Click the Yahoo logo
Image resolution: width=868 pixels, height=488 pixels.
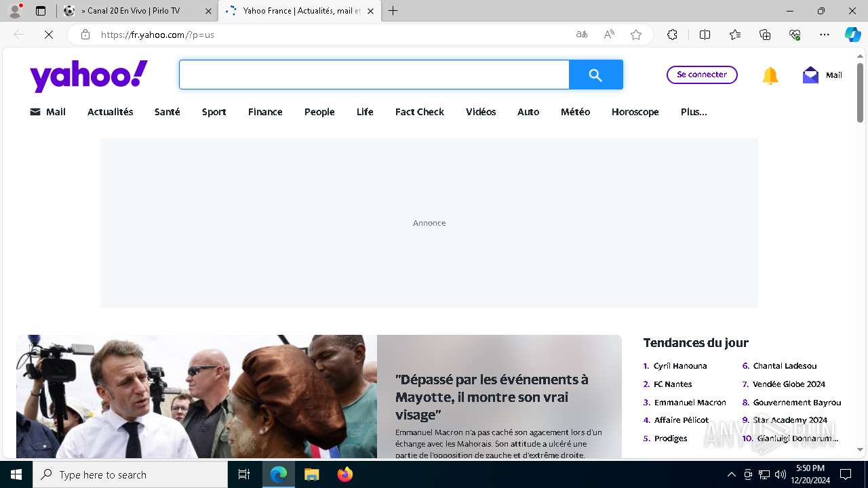click(89, 75)
